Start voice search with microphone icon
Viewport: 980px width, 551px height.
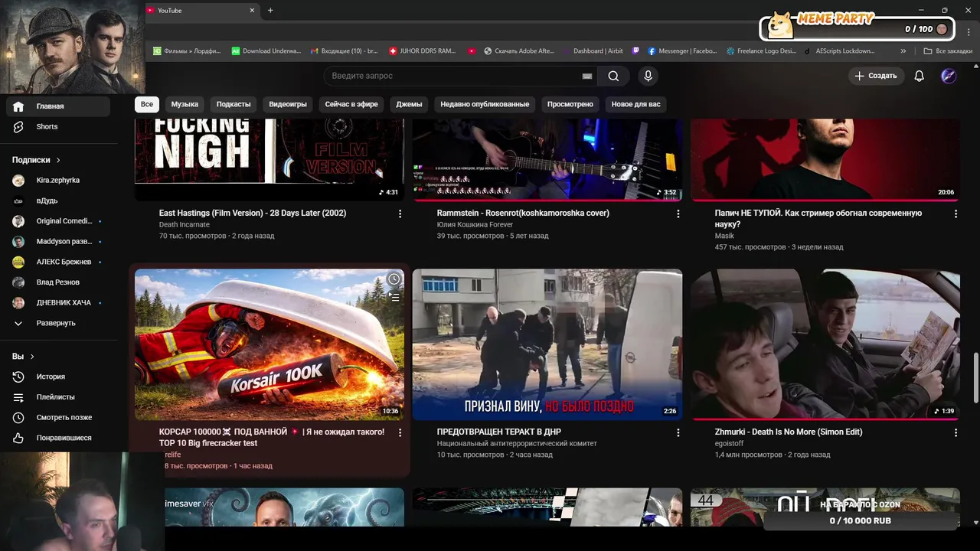pyautogui.click(x=648, y=76)
